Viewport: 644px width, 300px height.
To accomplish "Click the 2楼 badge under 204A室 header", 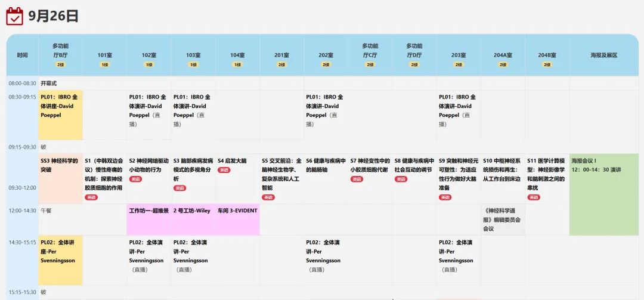I will 503,64.
